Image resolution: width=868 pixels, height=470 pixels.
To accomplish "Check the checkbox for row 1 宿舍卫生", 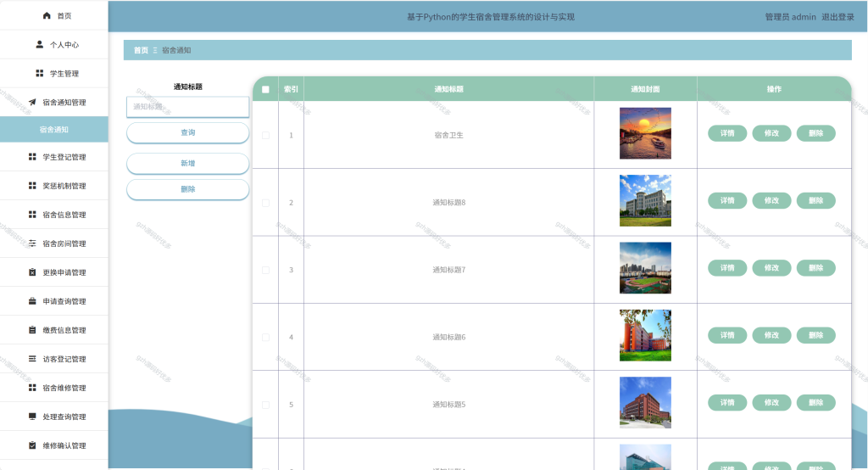I will click(x=265, y=135).
